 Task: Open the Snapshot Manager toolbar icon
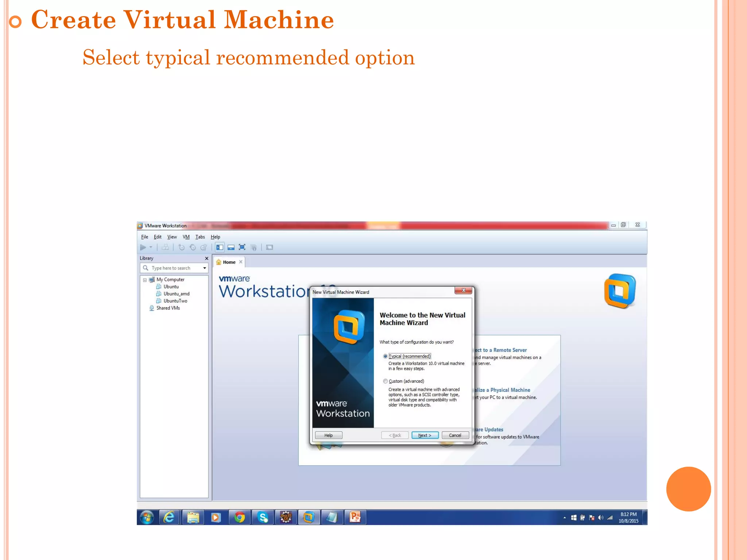204,248
